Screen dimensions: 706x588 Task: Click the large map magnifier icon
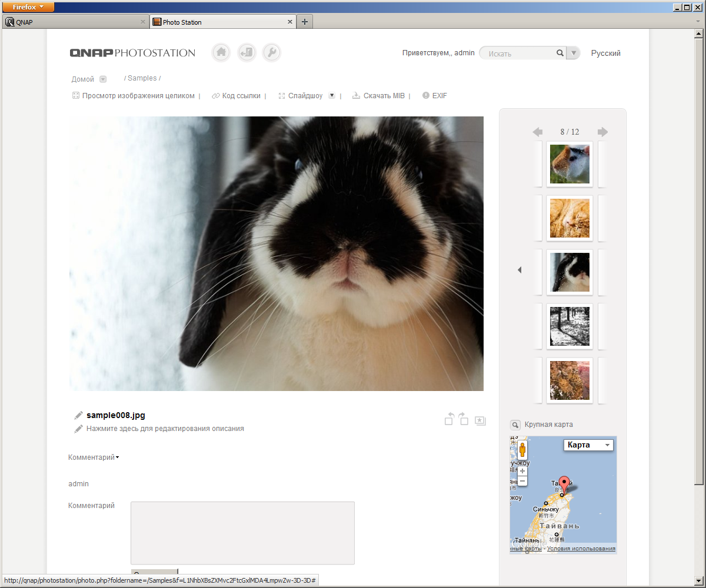[x=515, y=425]
